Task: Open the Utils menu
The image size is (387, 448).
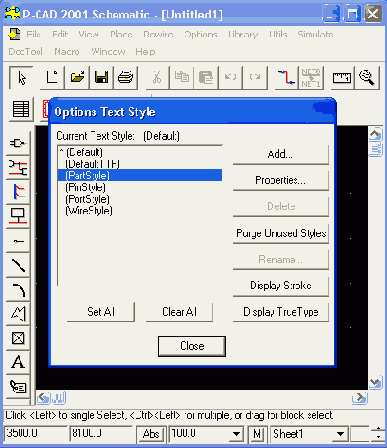Action: (278, 34)
